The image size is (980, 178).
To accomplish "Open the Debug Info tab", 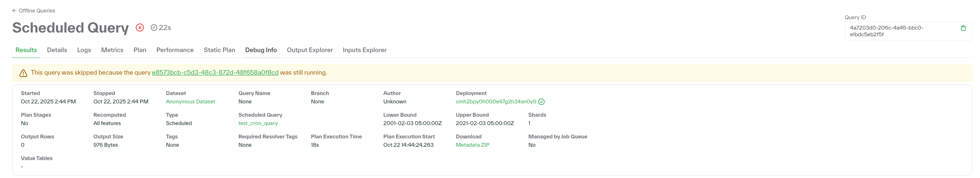I will 261,50.
